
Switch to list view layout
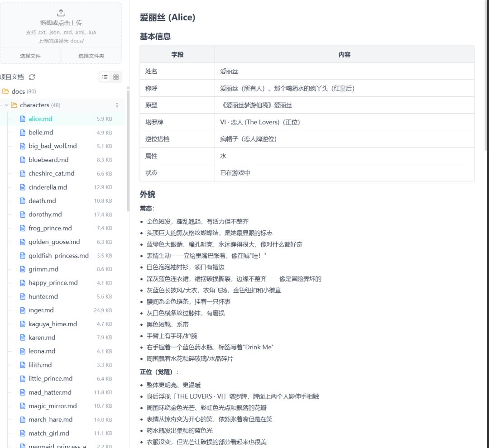105,77
